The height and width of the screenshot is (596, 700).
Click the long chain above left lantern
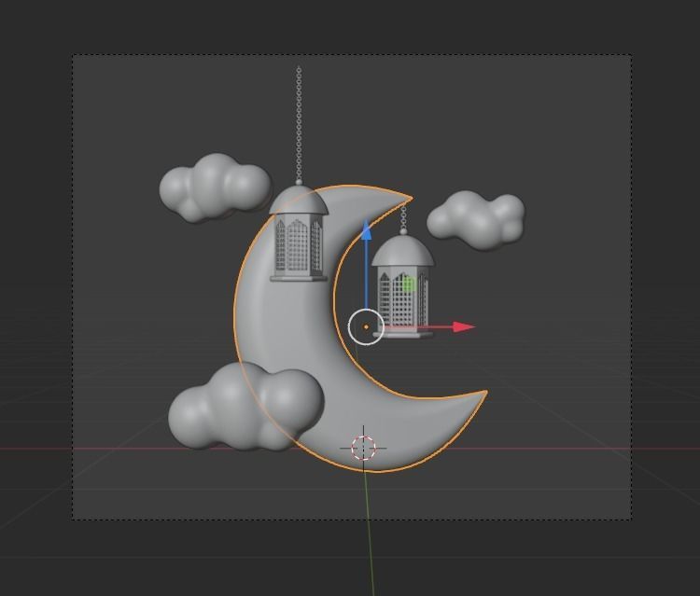(299, 125)
